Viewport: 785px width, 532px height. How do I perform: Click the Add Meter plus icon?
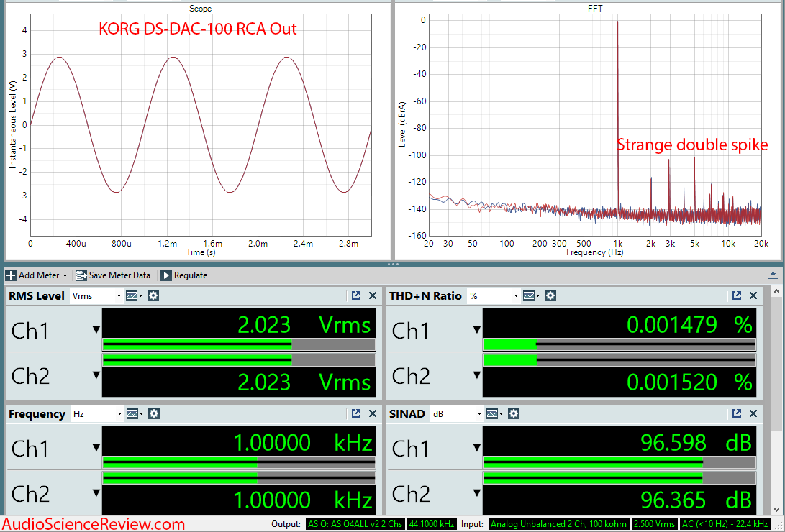pyautogui.click(x=11, y=275)
